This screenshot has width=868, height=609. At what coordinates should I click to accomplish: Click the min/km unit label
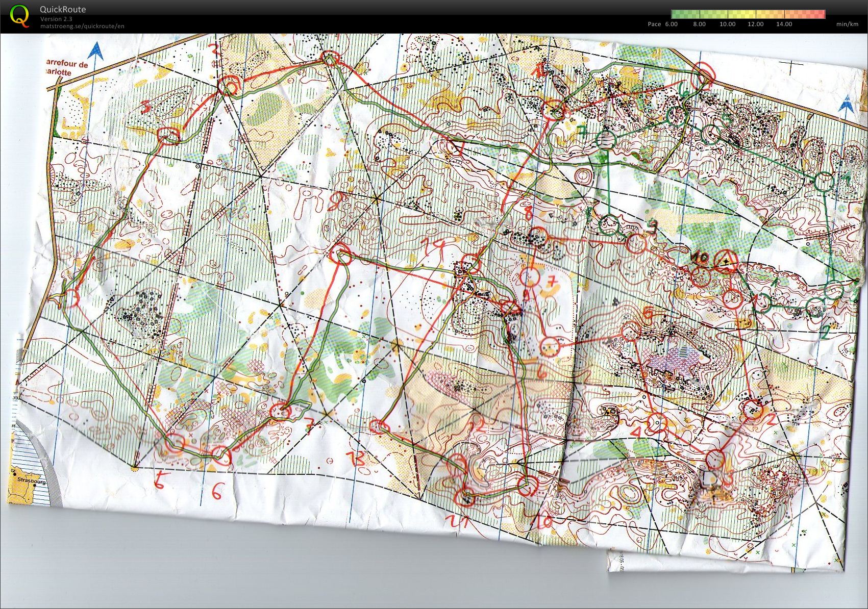click(847, 24)
